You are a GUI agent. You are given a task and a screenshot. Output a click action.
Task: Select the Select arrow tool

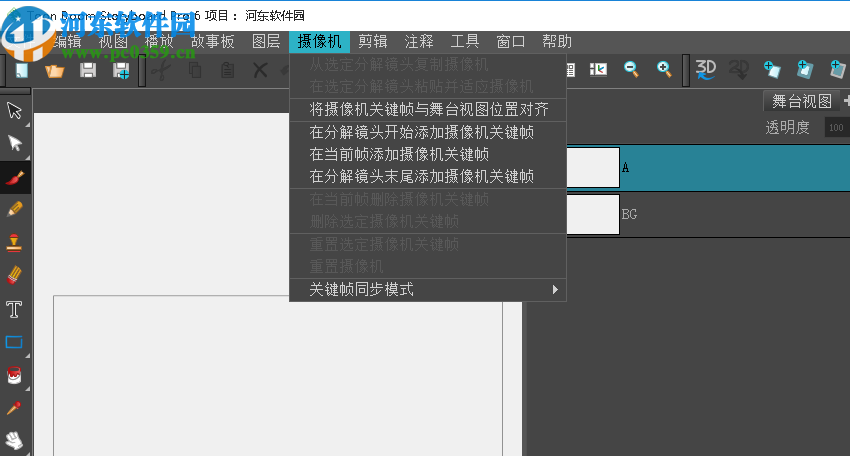(15, 111)
